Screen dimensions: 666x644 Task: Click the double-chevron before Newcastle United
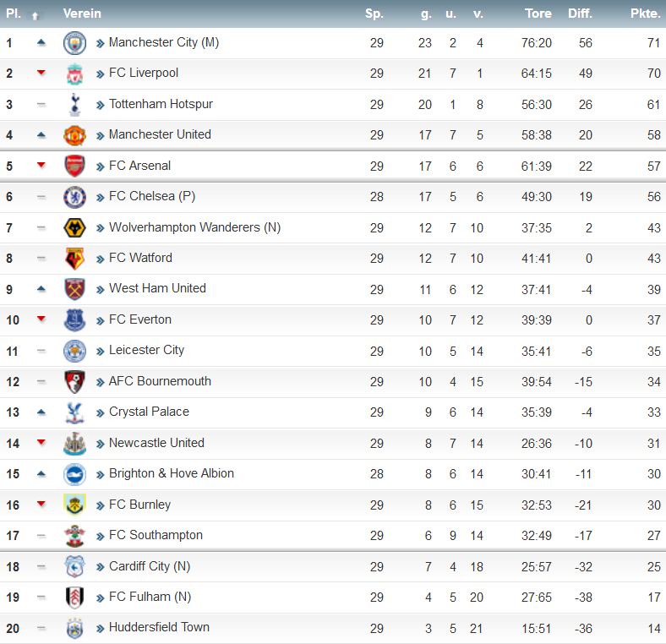(x=101, y=445)
